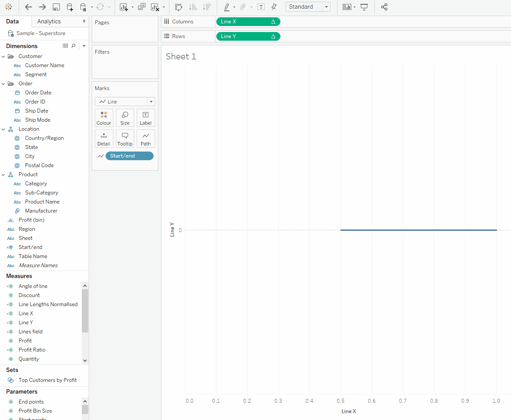The height and width of the screenshot is (420, 511).
Task: Select the Sub-Category dimension
Action: [x=42, y=193]
